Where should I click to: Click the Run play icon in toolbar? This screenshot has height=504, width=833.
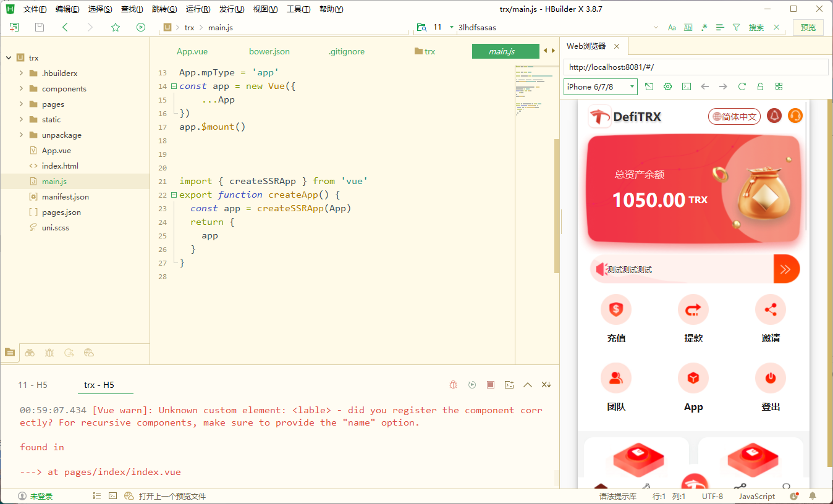[x=141, y=27]
